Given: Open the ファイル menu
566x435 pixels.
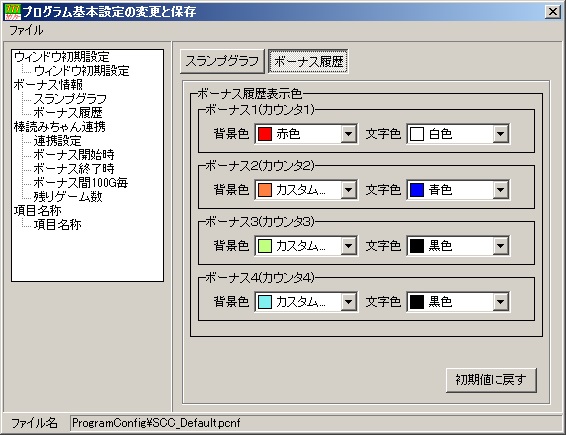Looking at the screenshot, I should (26, 30).
